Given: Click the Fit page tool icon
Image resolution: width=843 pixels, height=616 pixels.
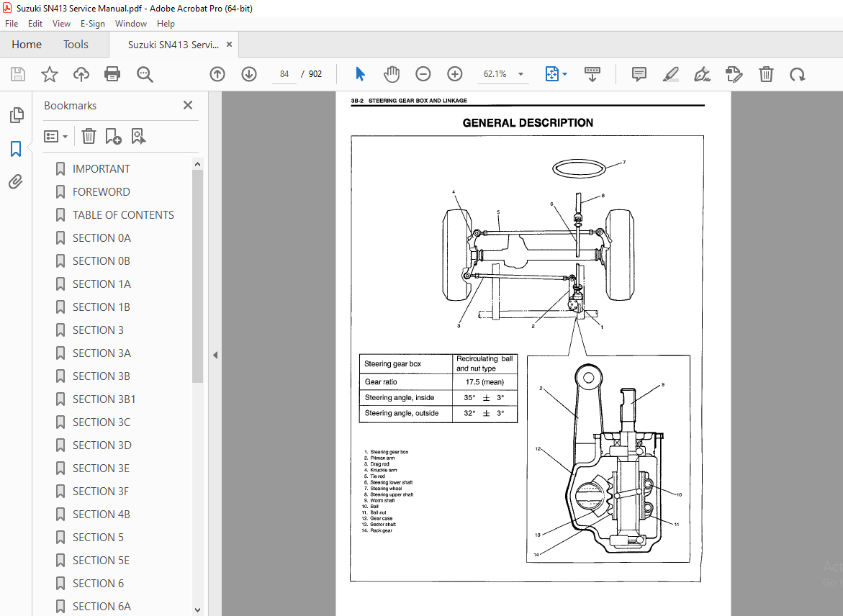Looking at the screenshot, I should tap(552, 74).
